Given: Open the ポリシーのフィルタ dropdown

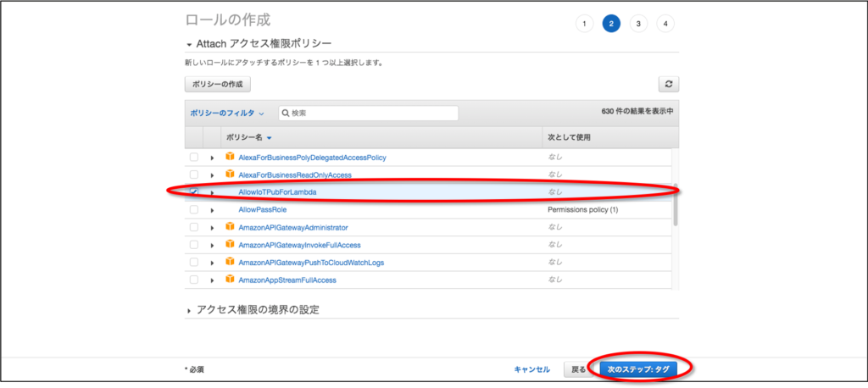Looking at the screenshot, I should pyautogui.click(x=227, y=113).
